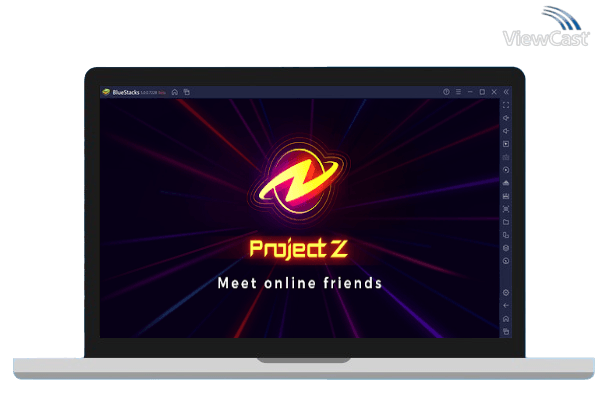This screenshot has width=602, height=414.
Task: Open settings gear in the side toolbar
Action: pyautogui.click(x=506, y=293)
